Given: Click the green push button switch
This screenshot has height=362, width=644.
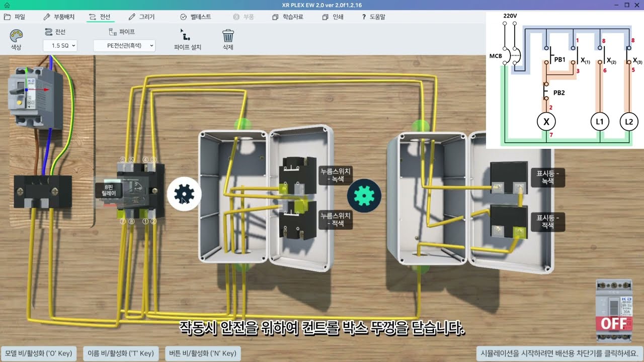Looking at the screenshot, I should point(298,175).
